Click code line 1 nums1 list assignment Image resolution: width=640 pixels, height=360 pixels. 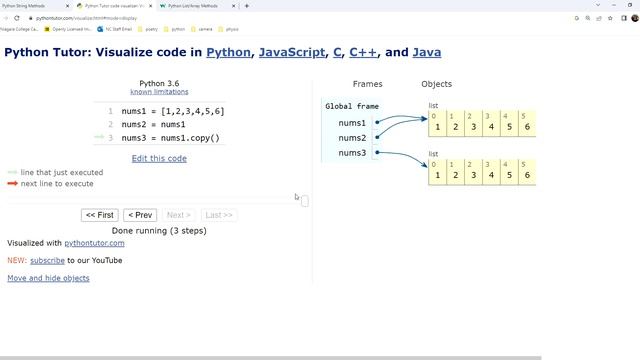click(173, 111)
